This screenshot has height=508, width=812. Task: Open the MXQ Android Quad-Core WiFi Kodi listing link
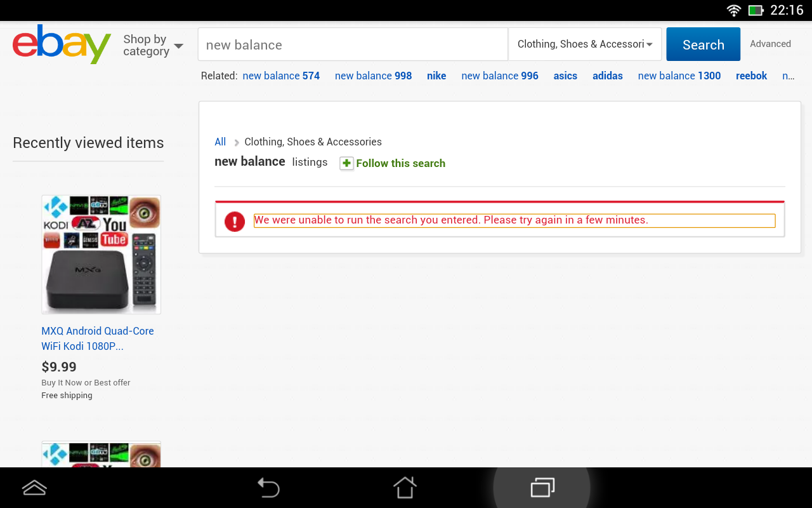click(98, 338)
